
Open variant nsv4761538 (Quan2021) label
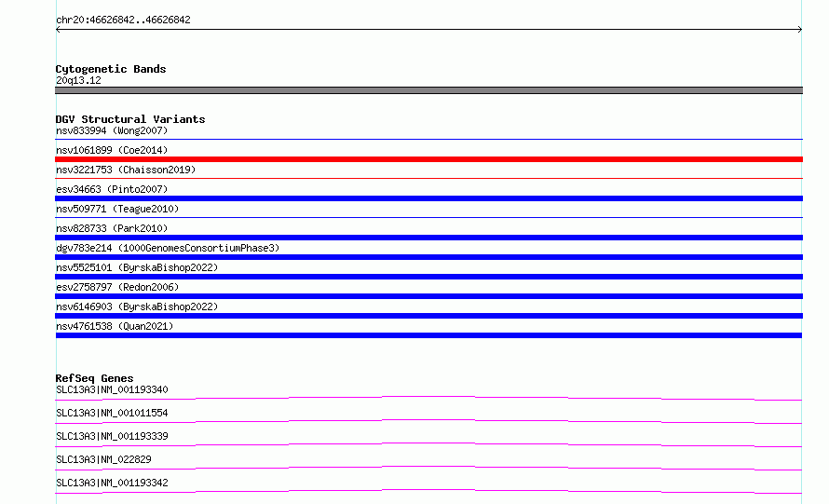[x=115, y=326]
